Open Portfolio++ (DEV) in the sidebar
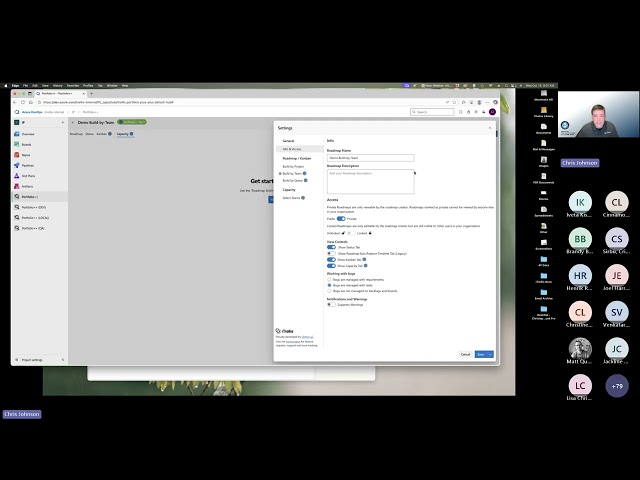Image resolution: width=640 pixels, height=480 pixels. pos(33,207)
